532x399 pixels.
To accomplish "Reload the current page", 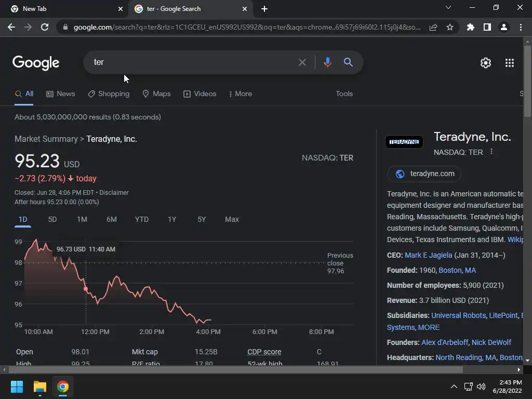I will (45, 27).
